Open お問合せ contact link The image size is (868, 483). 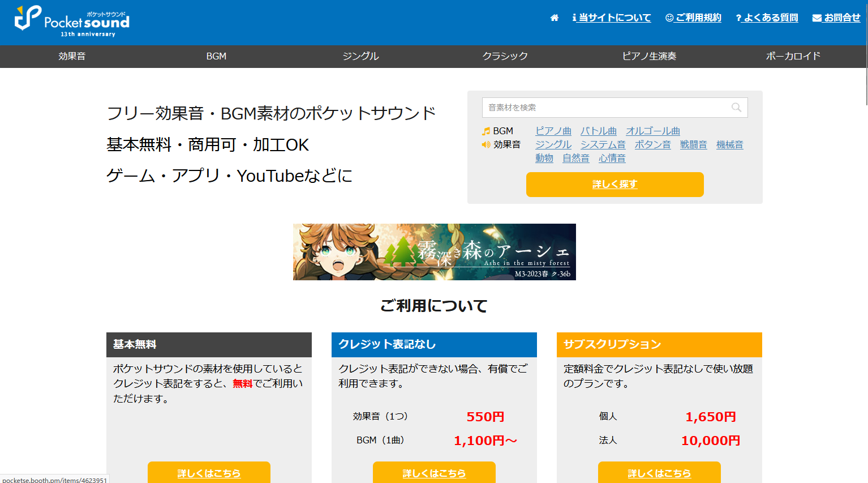tap(836, 18)
